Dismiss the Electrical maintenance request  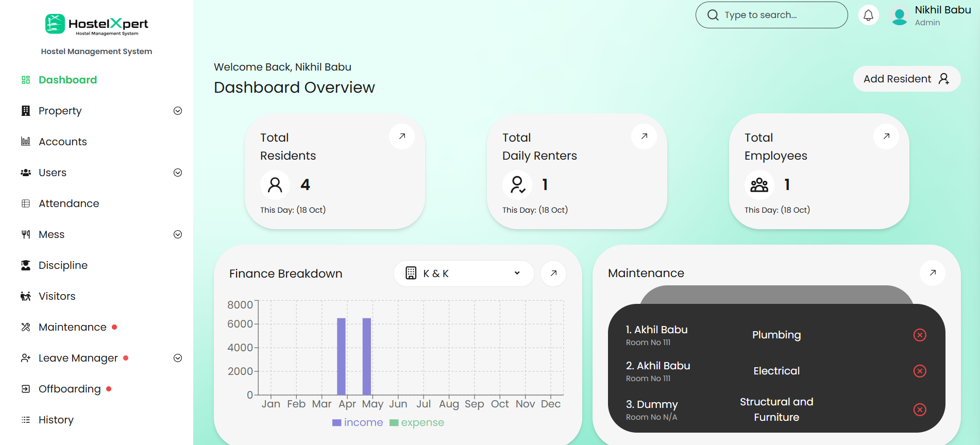coord(920,371)
